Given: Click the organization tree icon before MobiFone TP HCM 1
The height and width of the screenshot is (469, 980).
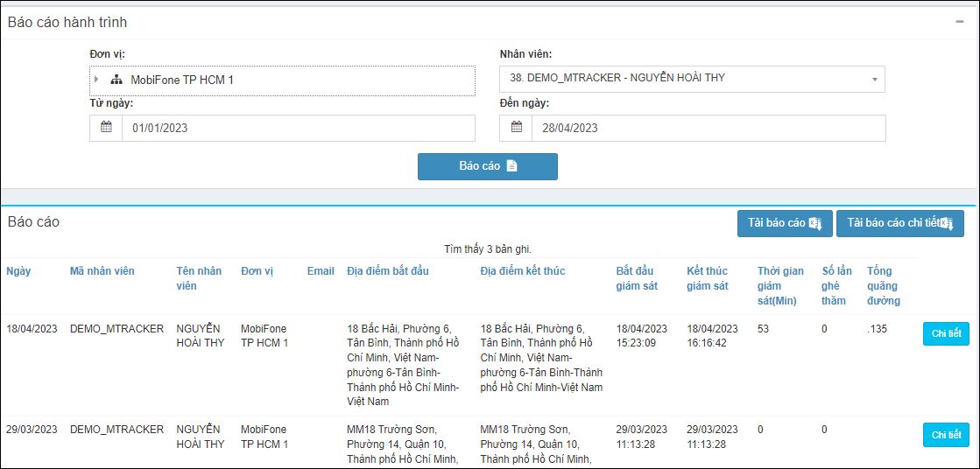Looking at the screenshot, I should (x=116, y=80).
